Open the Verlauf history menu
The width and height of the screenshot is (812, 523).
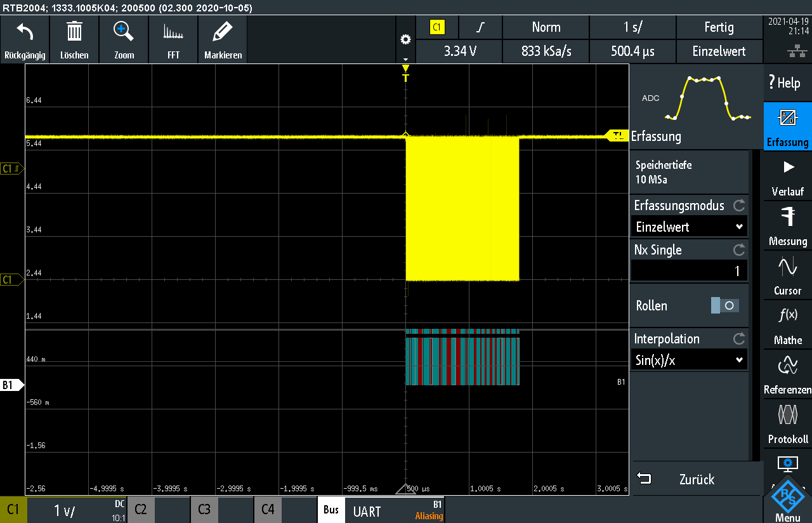[x=787, y=177]
